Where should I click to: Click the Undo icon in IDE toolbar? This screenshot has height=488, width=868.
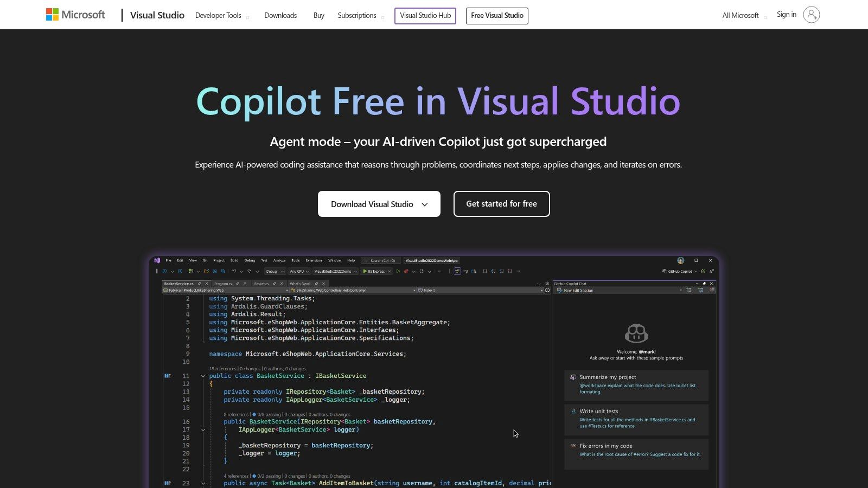[234, 271]
